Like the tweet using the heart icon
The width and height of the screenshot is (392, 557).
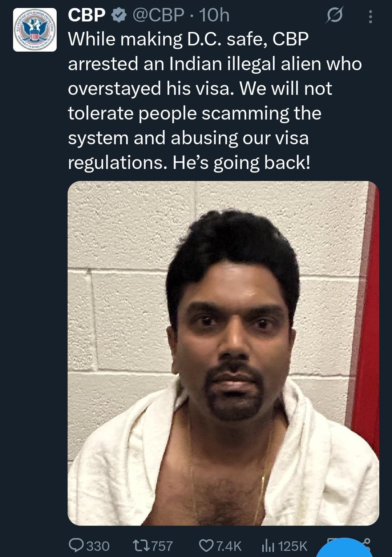tap(206, 546)
